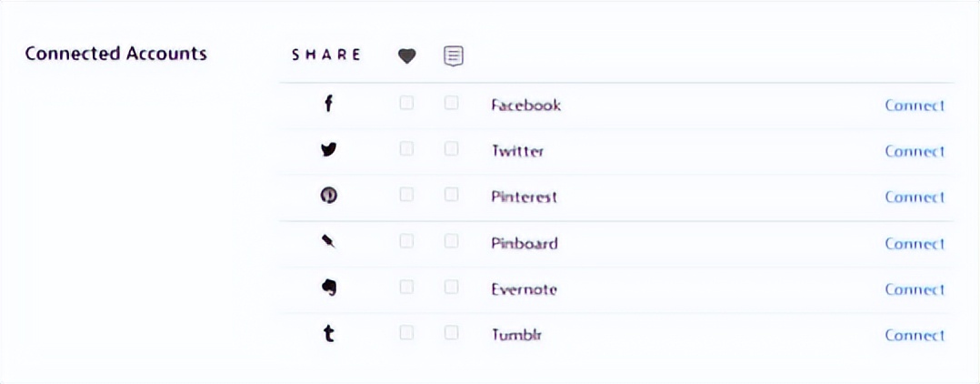Click Connect link for Twitter
This screenshot has height=384, width=980.
click(915, 151)
